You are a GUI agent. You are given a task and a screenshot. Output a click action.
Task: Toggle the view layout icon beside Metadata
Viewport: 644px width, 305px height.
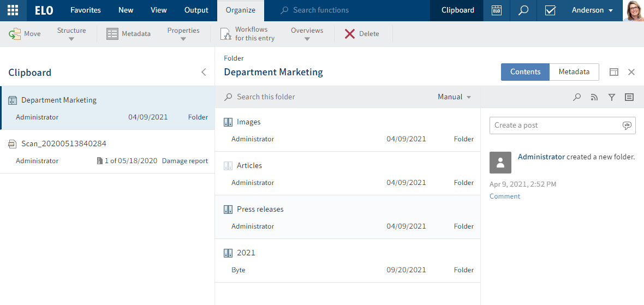click(614, 72)
